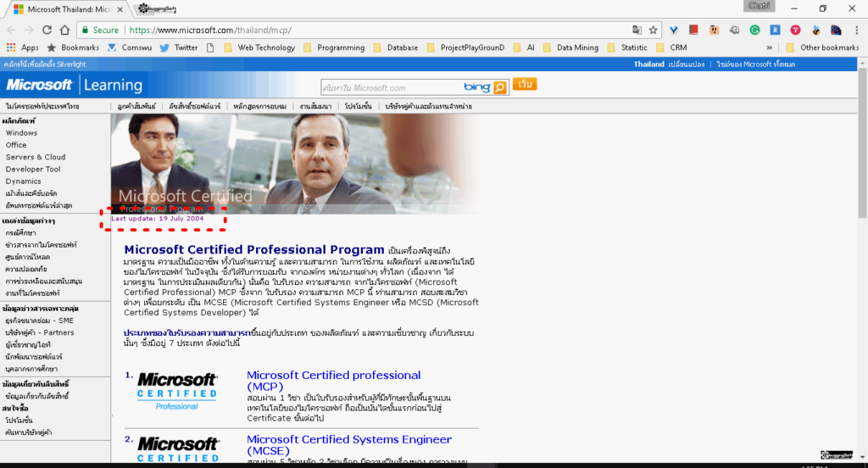
Task: Click the blue V extension icon
Action: pyautogui.click(x=674, y=30)
